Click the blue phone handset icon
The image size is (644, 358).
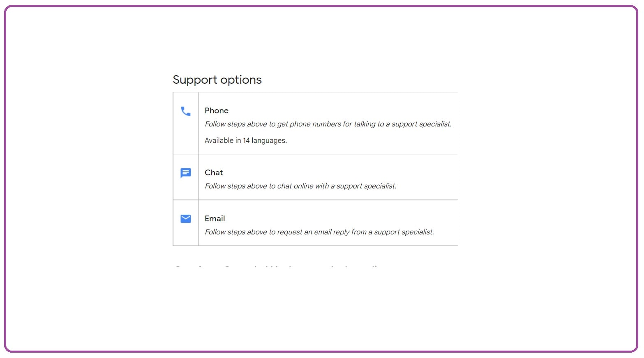[186, 111]
